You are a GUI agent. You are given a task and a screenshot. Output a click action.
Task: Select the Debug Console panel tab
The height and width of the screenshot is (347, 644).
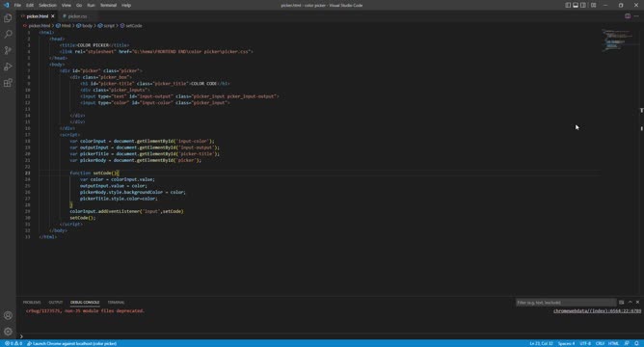[85, 303]
